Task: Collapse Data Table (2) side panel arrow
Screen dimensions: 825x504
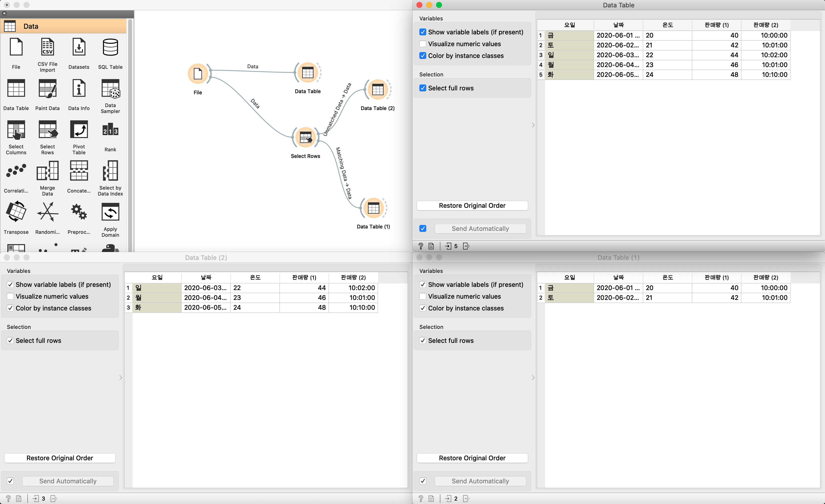Action: click(x=121, y=378)
